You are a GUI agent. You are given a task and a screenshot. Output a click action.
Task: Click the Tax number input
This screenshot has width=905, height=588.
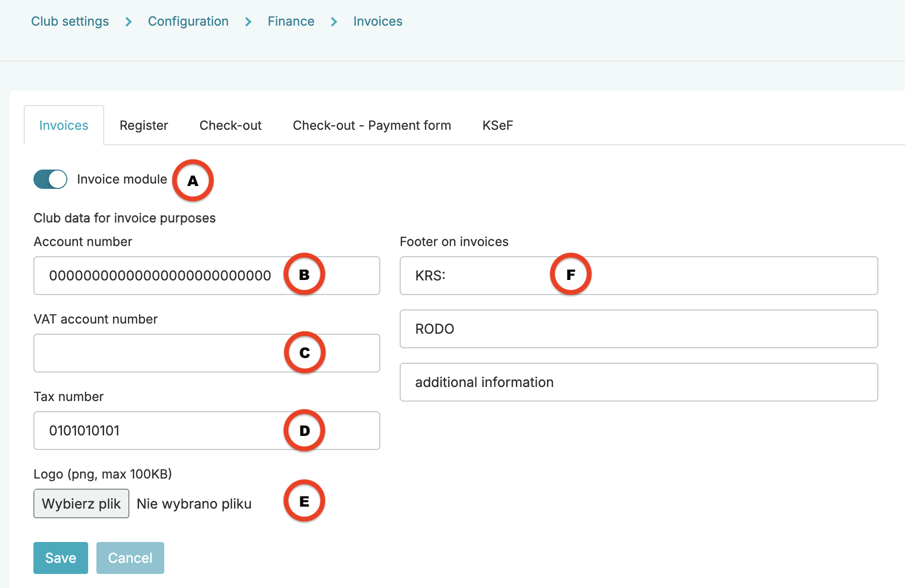[160, 431]
